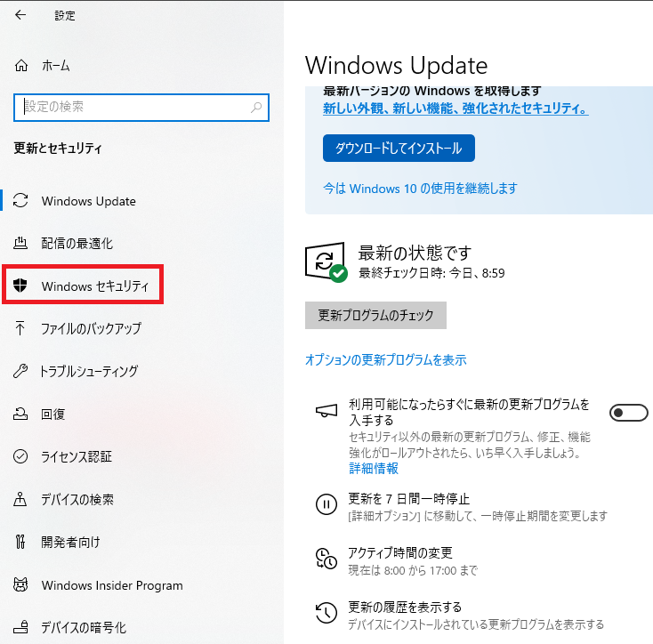The height and width of the screenshot is (644, 653).
Task: Open 回復 recovery section
Action: point(52,415)
